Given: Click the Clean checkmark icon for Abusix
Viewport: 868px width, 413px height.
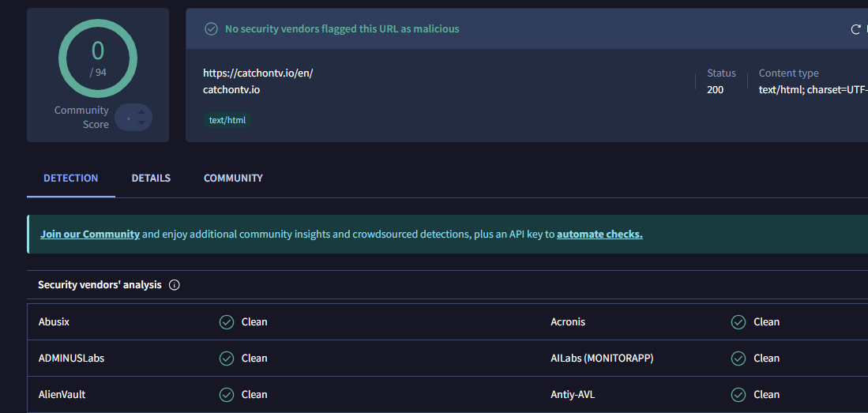Looking at the screenshot, I should (227, 322).
